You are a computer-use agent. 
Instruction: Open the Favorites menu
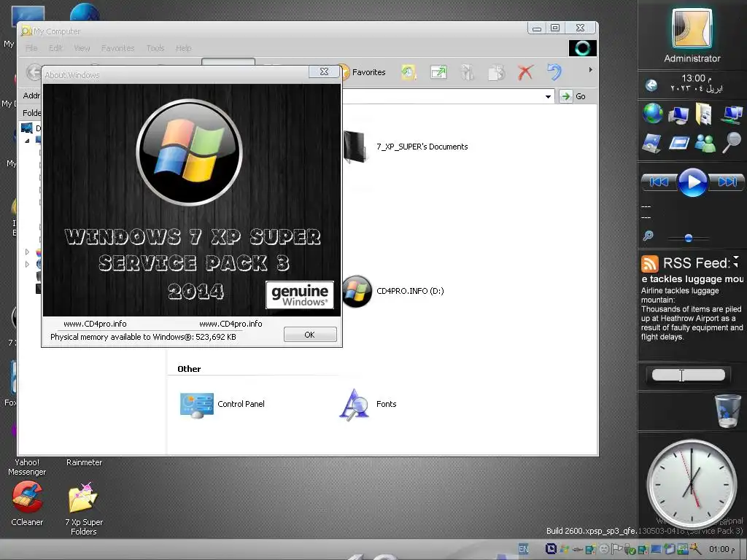click(x=117, y=48)
